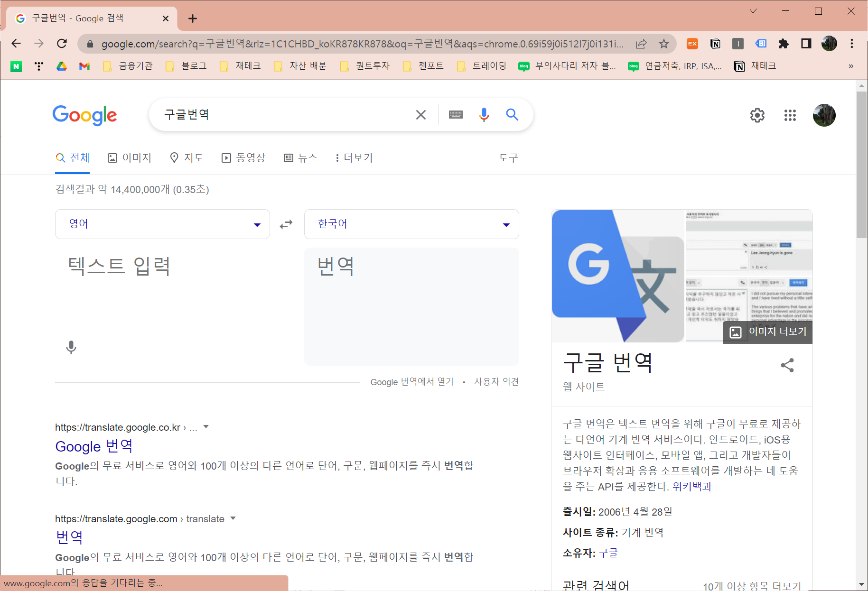Click the Google account avatar on page

(824, 115)
